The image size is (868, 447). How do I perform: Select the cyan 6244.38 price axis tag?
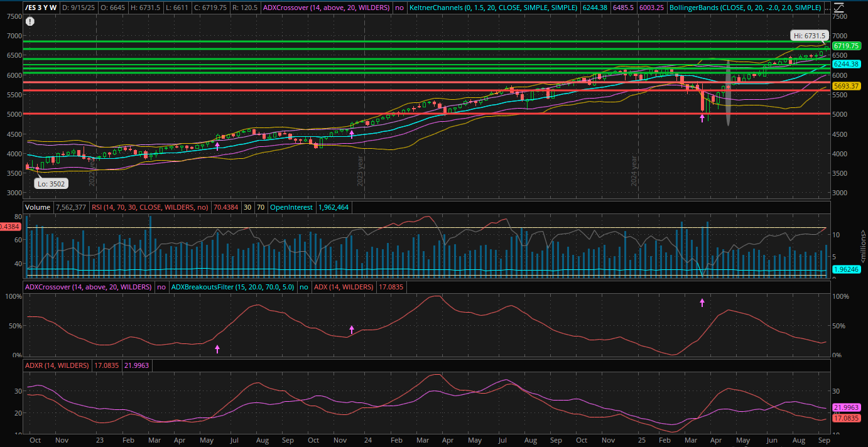coord(845,64)
